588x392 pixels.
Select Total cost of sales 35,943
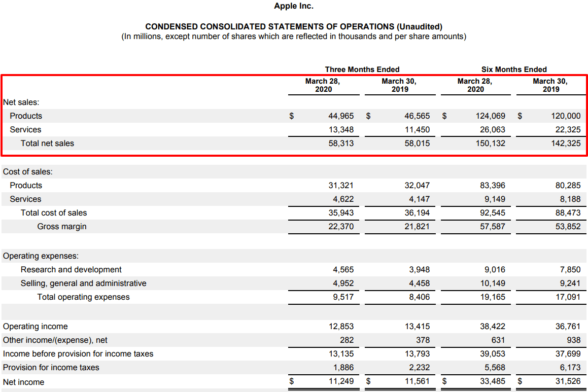(x=341, y=213)
